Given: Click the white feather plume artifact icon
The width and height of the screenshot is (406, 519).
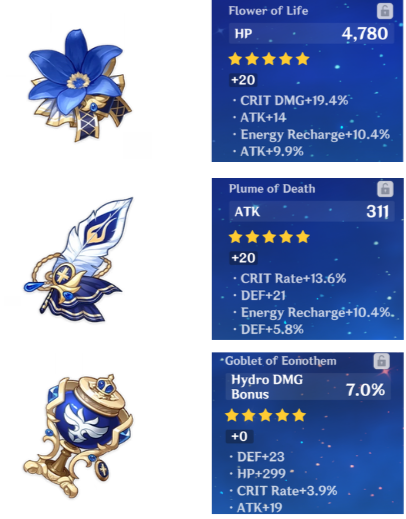Looking at the screenshot, I should click(79, 260).
